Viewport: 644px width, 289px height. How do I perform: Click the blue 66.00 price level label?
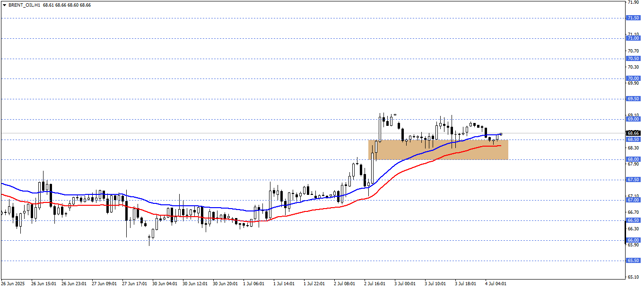pyautogui.click(x=633, y=240)
